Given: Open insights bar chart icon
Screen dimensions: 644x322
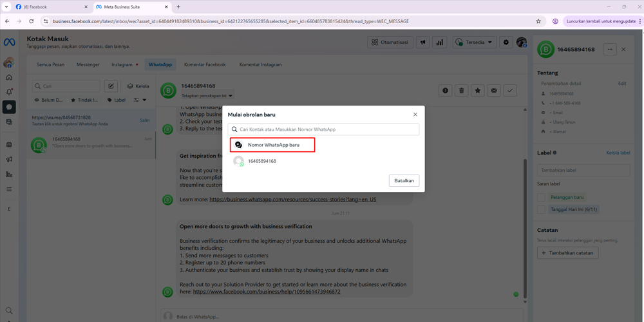Looking at the screenshot, I should point(439,43).
